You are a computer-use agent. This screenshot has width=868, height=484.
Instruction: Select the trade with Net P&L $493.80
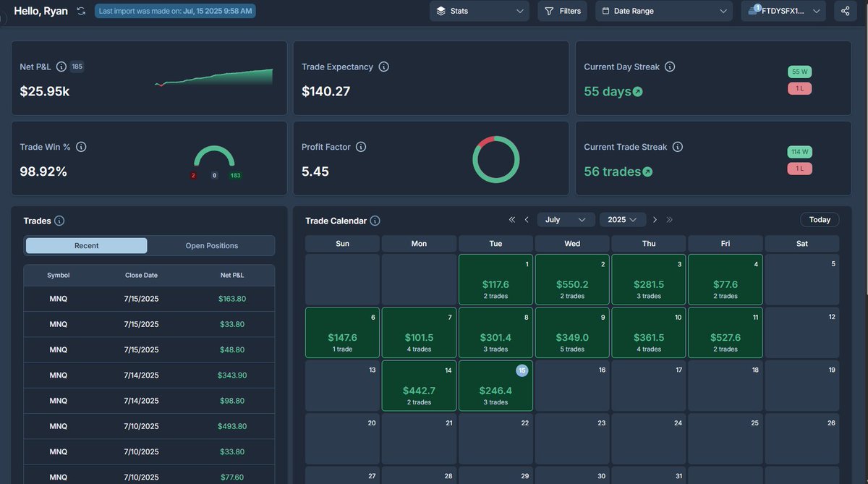click(x=149, y=426)
